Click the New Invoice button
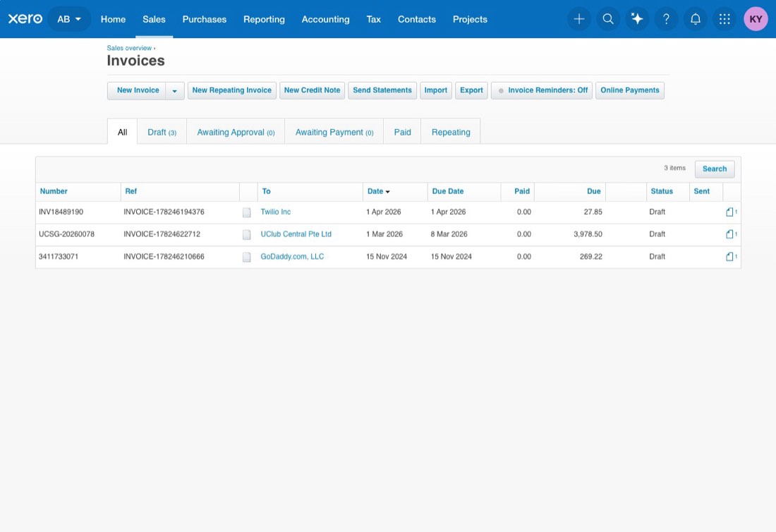The image size is (776, 532). (x=138, y=90)
